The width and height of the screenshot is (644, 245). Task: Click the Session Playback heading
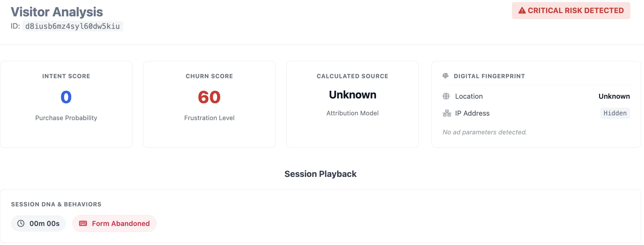click(321, 174)
